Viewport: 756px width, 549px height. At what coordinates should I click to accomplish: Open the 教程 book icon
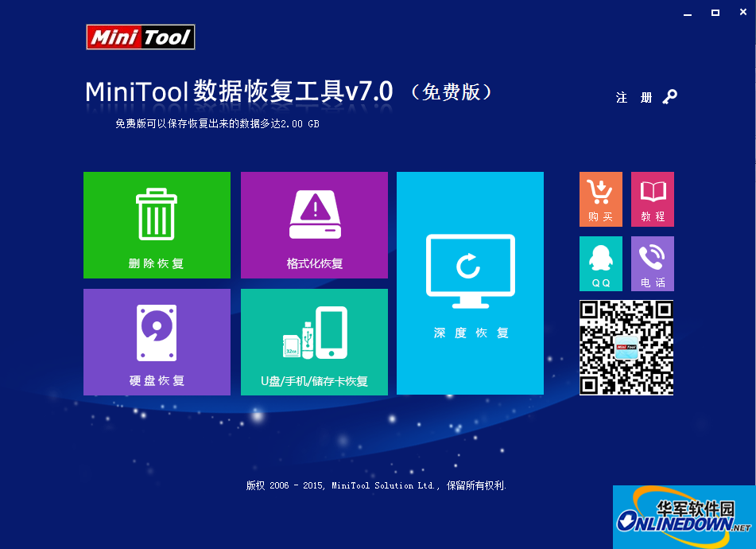[x=652, y=193]
